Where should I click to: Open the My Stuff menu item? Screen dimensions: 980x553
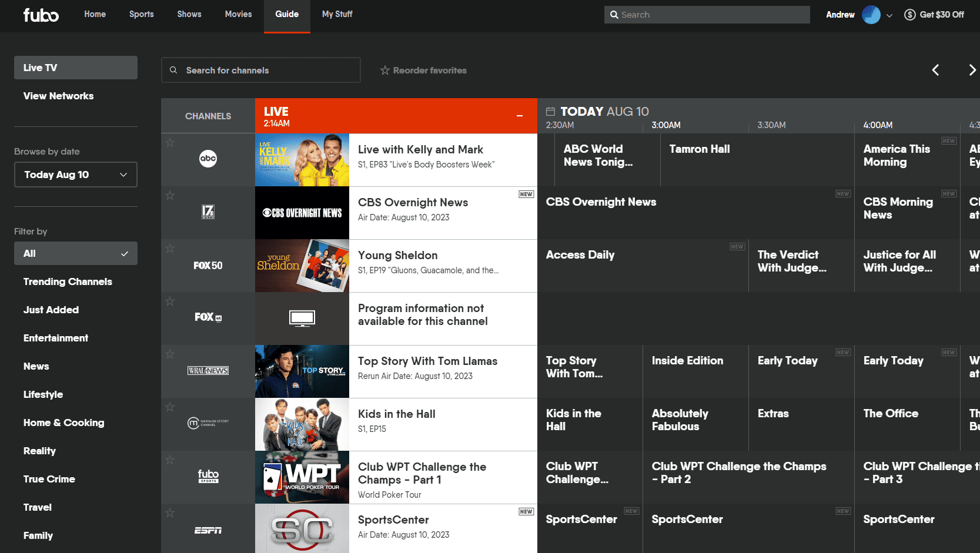(x=337, y=14)
